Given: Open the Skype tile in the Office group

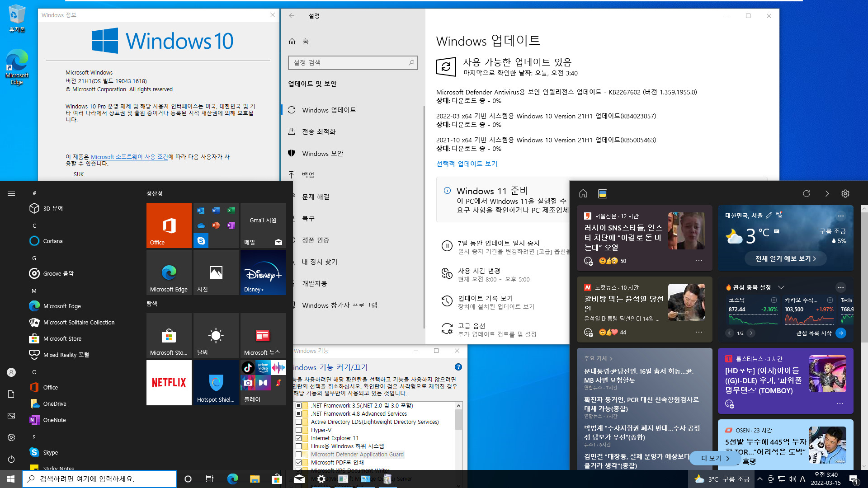Looking at the screenshot, I should (201, 241).
